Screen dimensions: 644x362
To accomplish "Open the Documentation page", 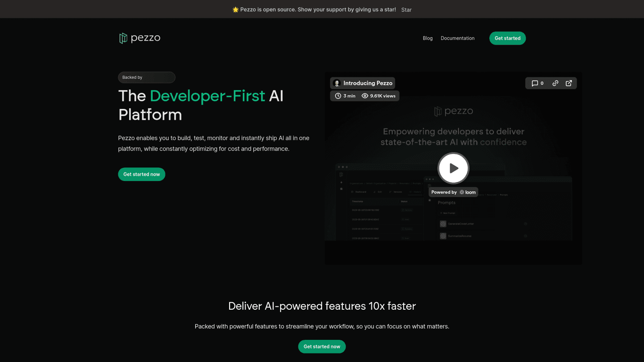I will (457, 38).
